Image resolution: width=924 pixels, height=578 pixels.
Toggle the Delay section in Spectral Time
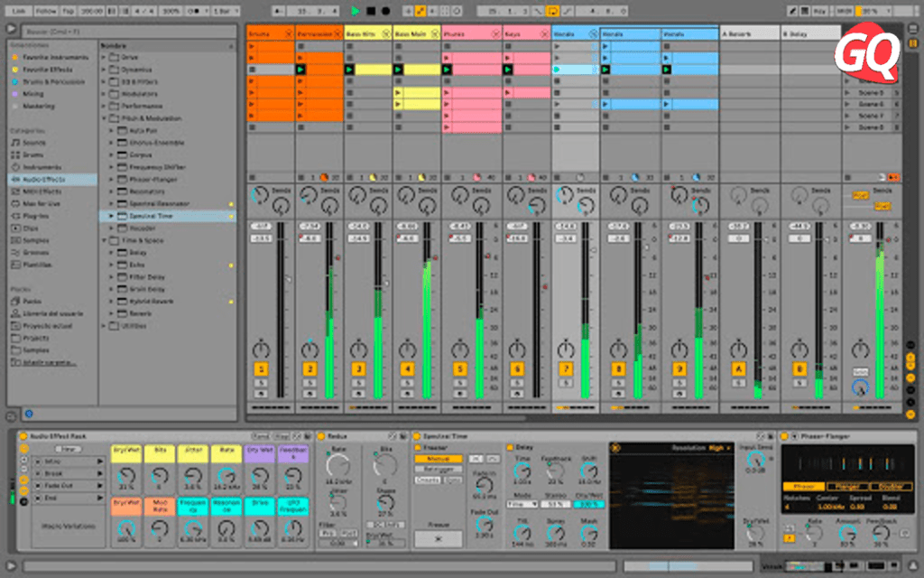511,448
